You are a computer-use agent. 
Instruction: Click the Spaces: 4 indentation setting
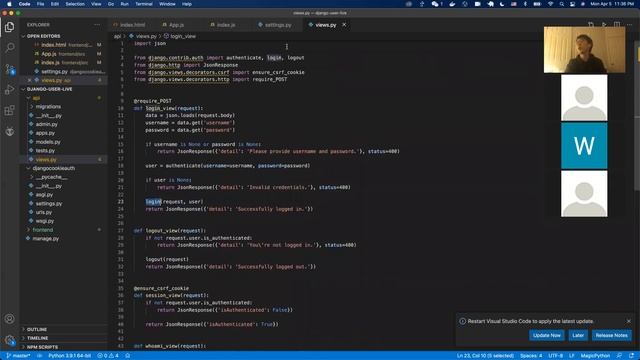coord(531,356)
